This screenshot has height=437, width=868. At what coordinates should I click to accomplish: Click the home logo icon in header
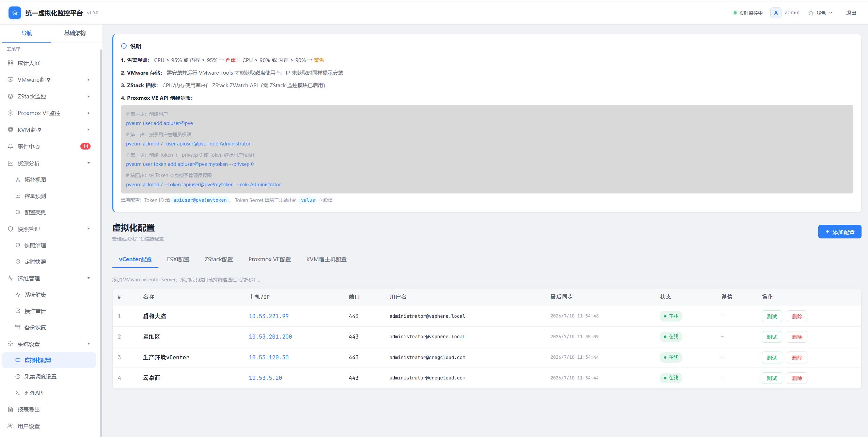[x=15, y=13]
